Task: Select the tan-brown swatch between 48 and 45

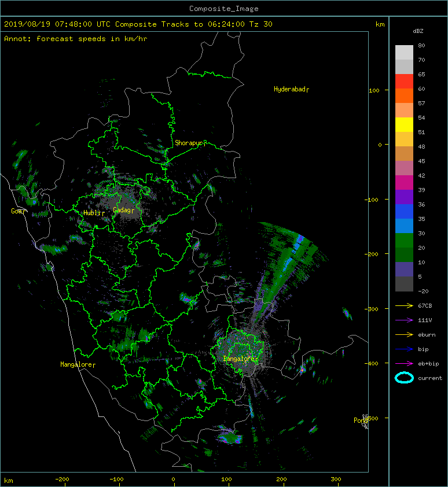Action: click(x=404, y=153)
